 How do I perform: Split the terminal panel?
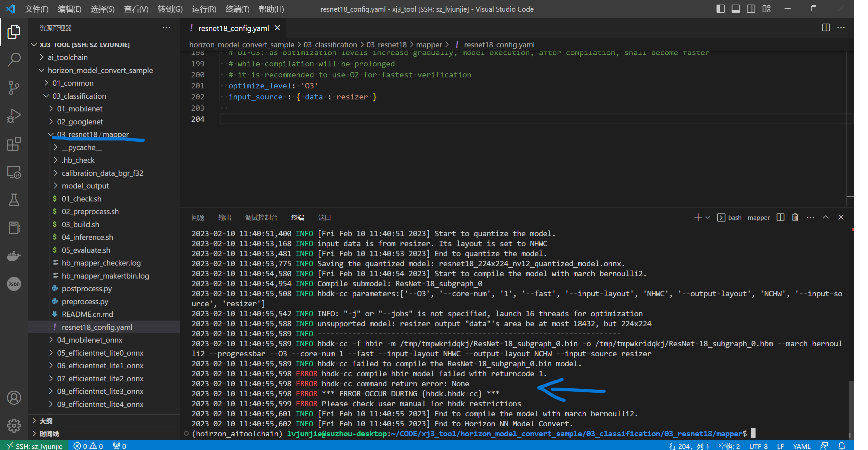click(x=780, y=217)
